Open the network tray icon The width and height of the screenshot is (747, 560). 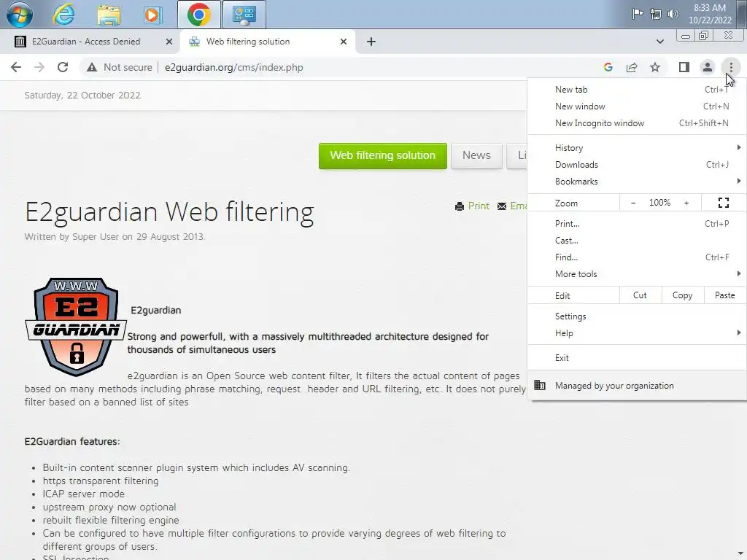(656, 14)
